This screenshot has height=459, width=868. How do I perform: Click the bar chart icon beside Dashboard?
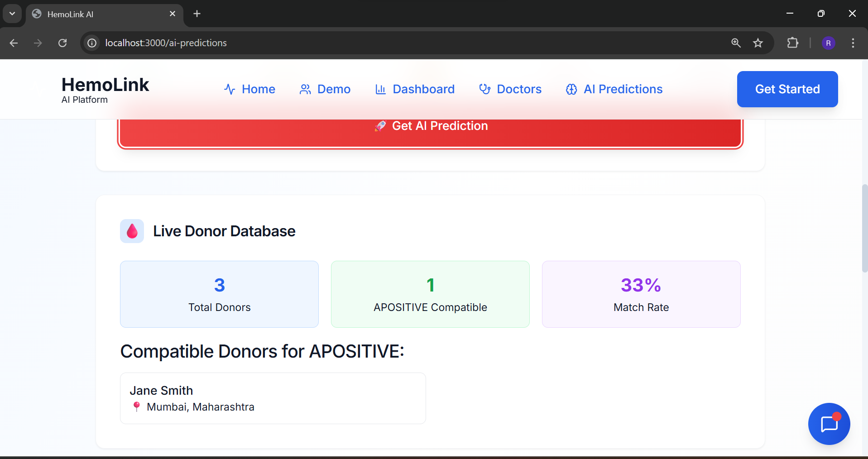coord(380,89)
